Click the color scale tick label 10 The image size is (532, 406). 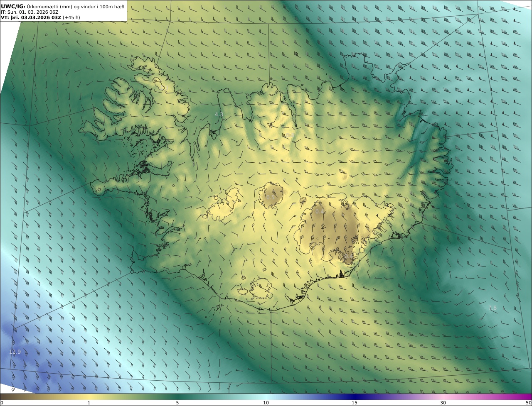(x=266, y=403)
